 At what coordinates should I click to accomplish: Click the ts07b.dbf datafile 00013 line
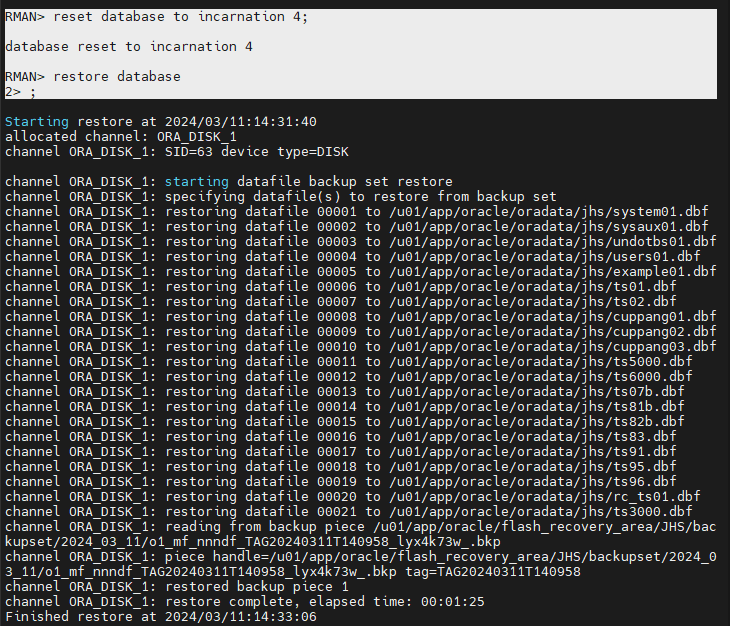tap(345, 391)
